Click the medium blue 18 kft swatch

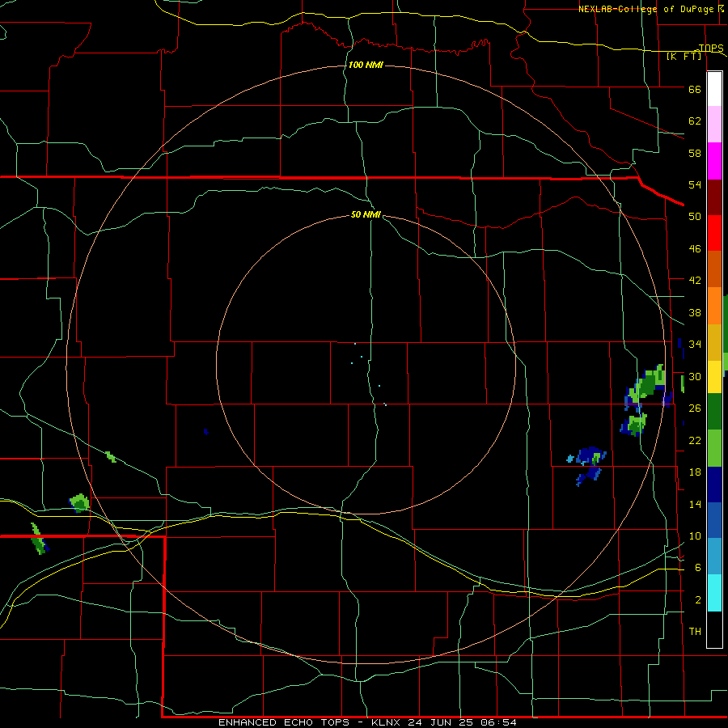(x=714, y=520)
